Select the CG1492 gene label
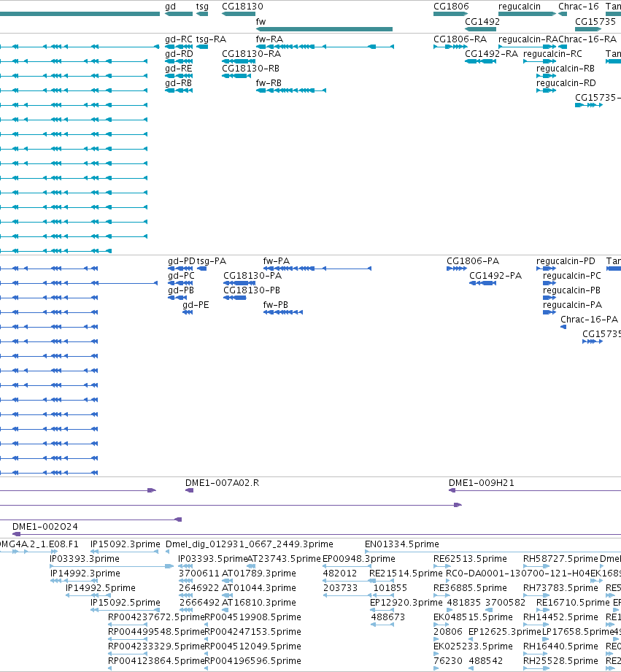 coord(482,21)
